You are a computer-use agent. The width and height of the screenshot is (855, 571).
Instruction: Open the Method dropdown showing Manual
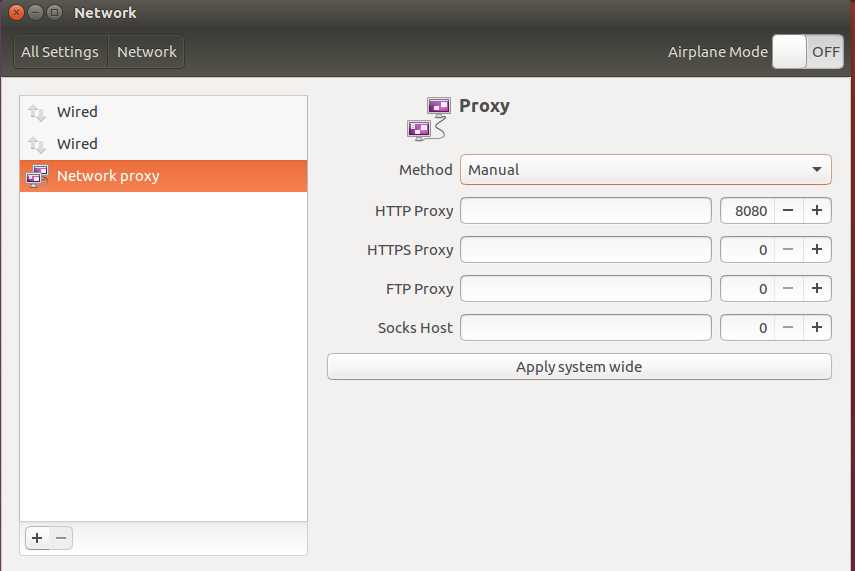coord(646,170)
